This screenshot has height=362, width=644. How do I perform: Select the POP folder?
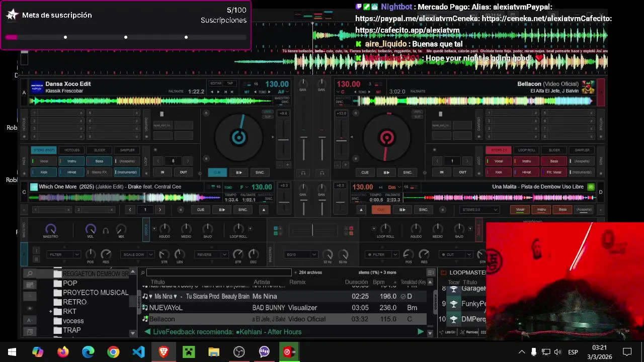pos(70,283)
